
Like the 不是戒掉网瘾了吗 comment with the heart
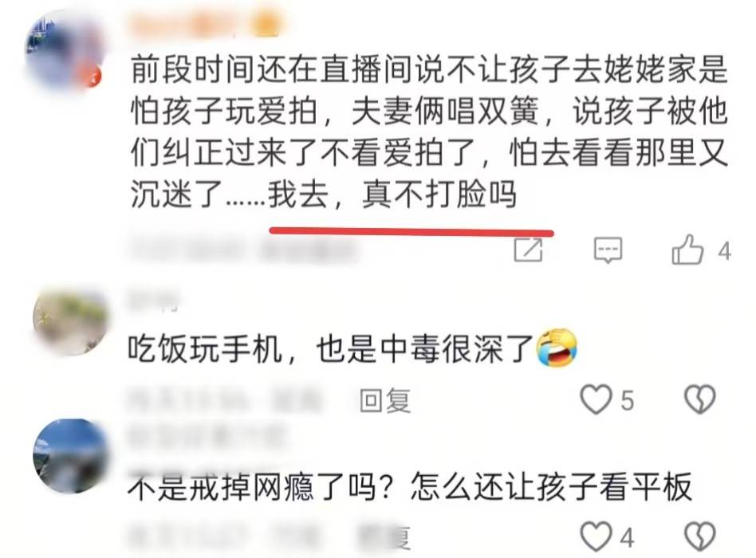point(596,536)
